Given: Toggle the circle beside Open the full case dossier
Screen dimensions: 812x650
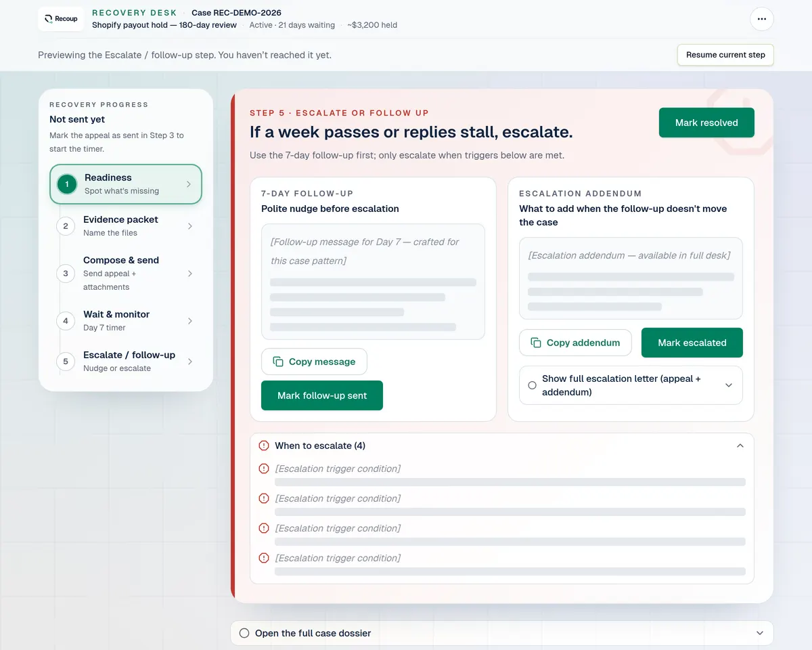Looking at the screenshot, I should 244,633.
